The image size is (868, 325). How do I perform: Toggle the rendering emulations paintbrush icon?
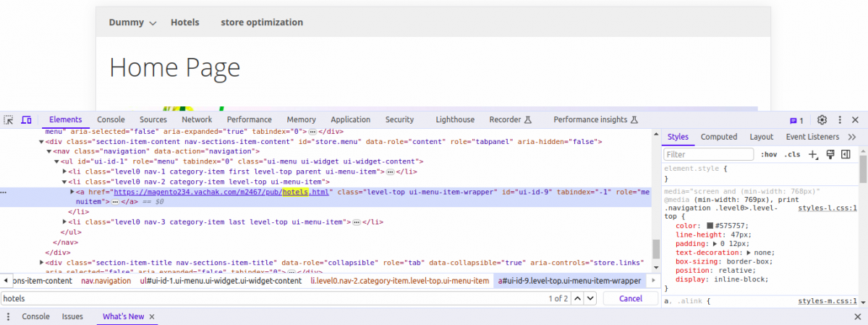click(830, 154)
